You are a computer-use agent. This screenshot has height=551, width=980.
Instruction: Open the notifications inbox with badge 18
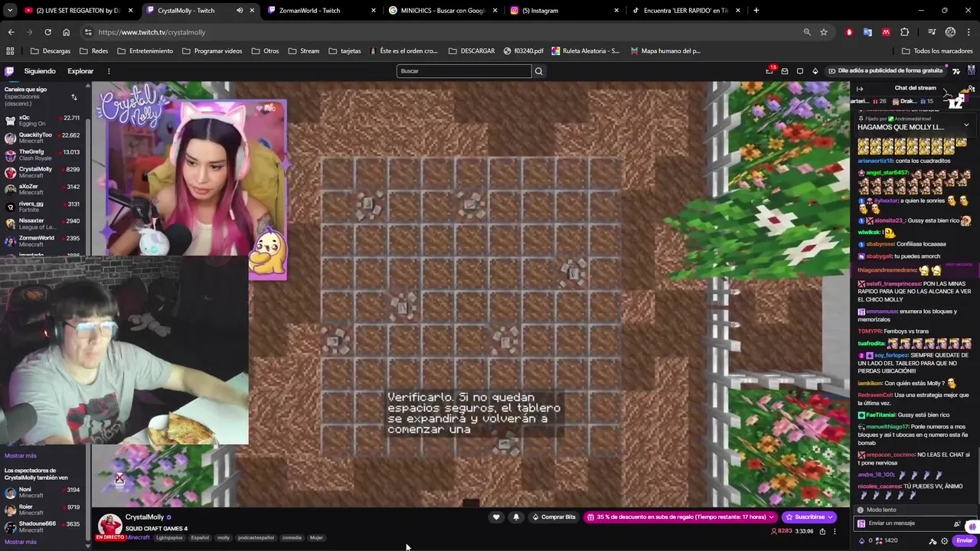point(769,71)
